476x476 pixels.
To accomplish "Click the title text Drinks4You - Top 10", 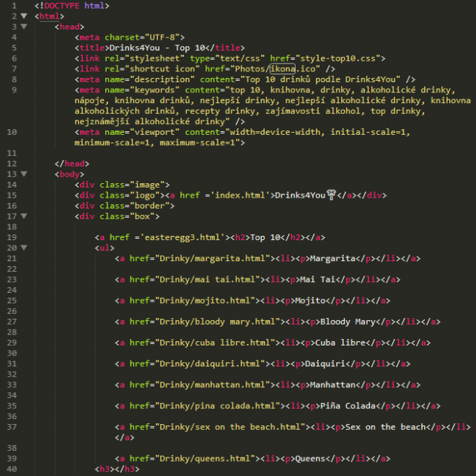I will click(x=157, y=48).
